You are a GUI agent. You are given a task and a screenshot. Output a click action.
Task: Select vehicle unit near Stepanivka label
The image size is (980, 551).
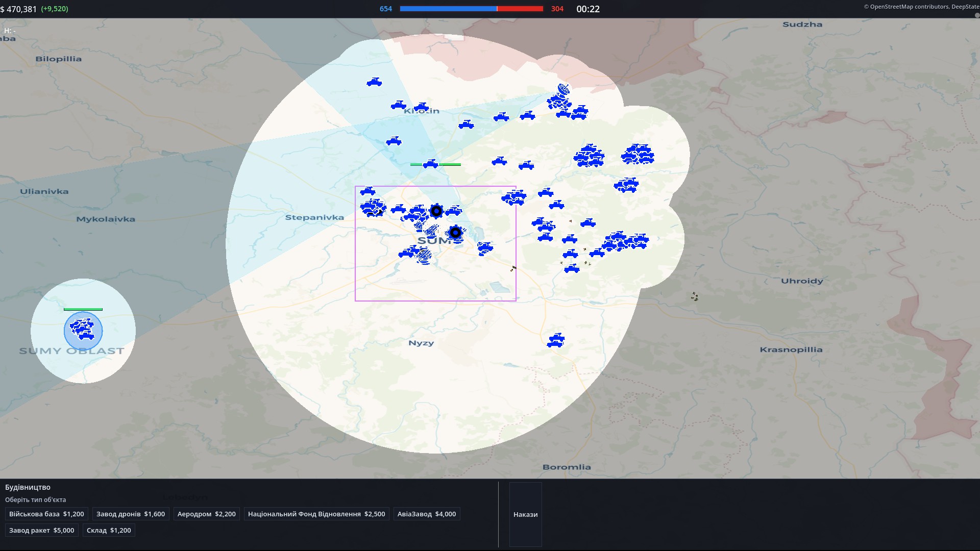[x=367, y=191]
